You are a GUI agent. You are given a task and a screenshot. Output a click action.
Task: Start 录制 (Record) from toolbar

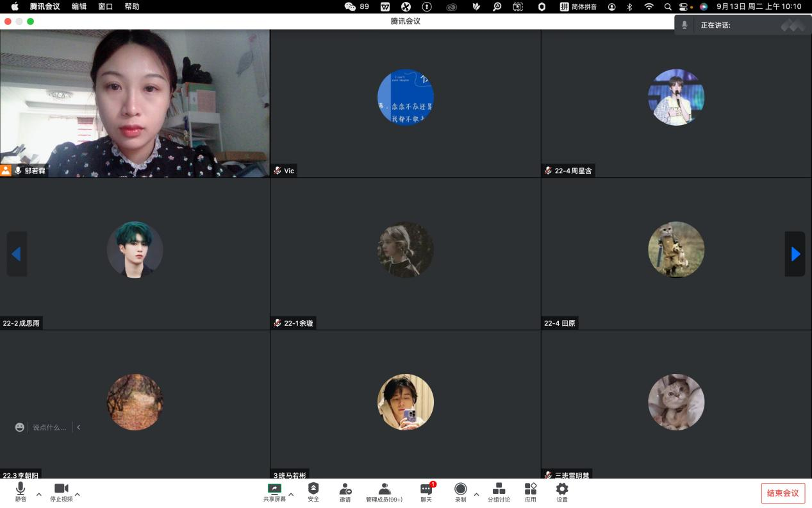click(460, 489)
